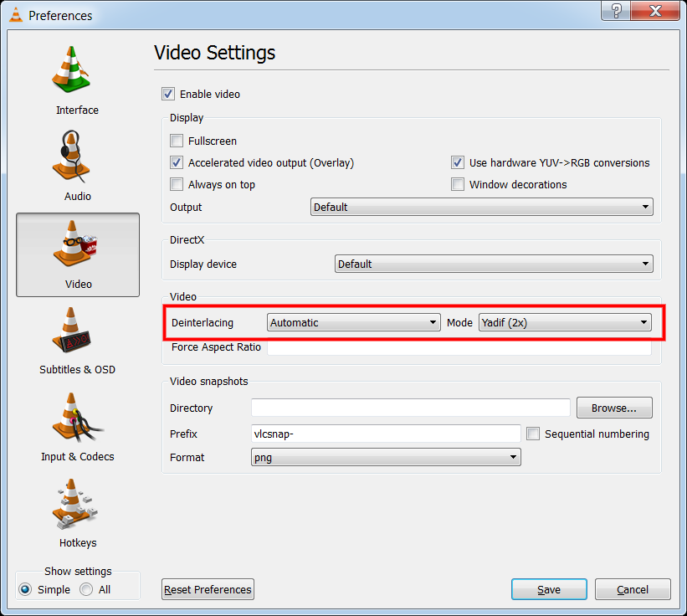
Task: Click the Force Aspect Ratio field
Action: coord(459,347)
